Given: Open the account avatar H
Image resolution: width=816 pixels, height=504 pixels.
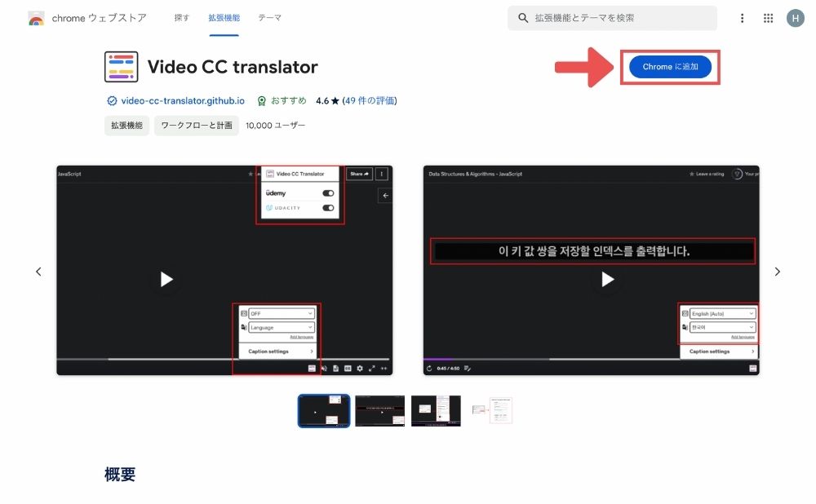Looking at the screenshot, I should point(795,18).
